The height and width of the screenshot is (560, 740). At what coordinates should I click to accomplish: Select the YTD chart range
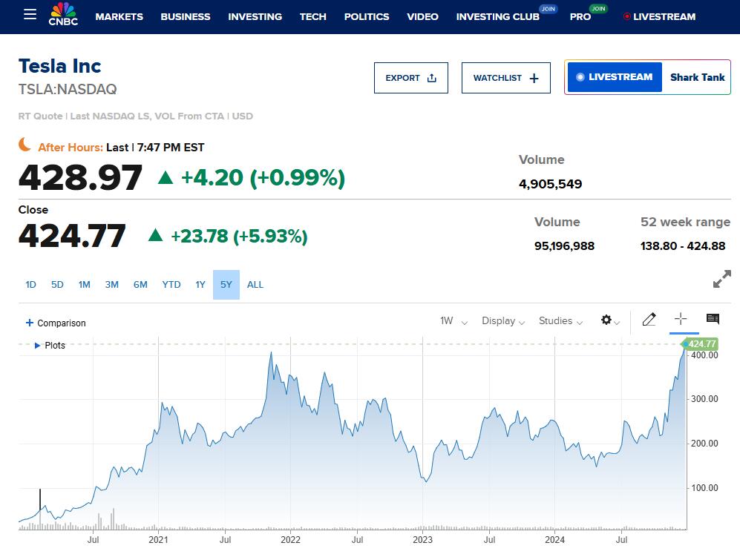coord(171,285)
